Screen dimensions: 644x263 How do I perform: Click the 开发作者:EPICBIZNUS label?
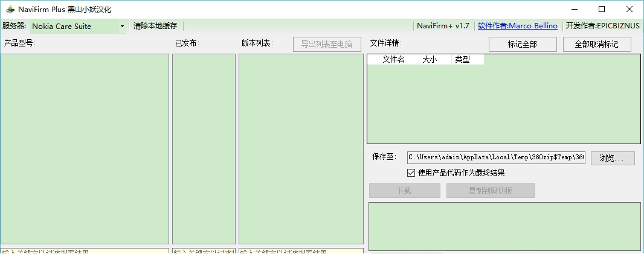point(602,26)
